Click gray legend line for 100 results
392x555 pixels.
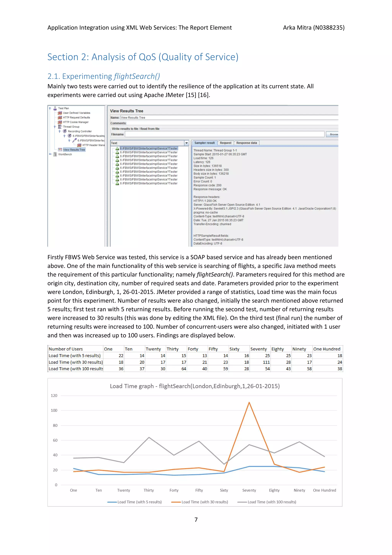242,502
